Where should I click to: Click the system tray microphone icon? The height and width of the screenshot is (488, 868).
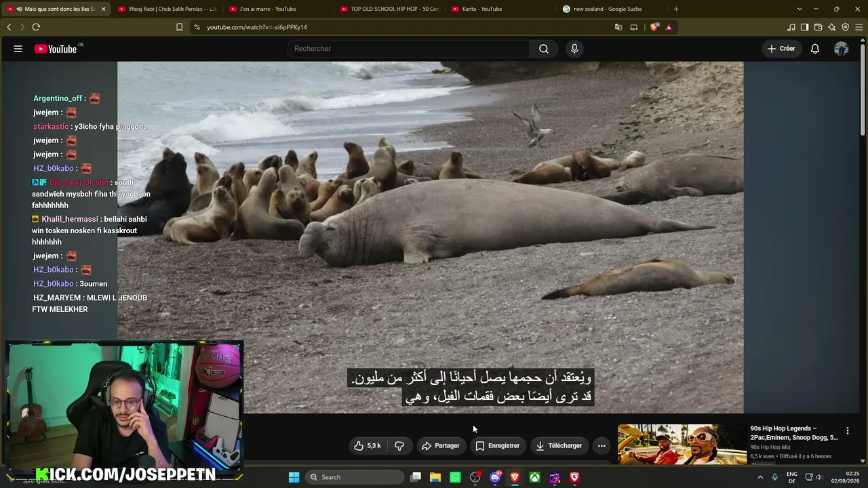point(774,477)
